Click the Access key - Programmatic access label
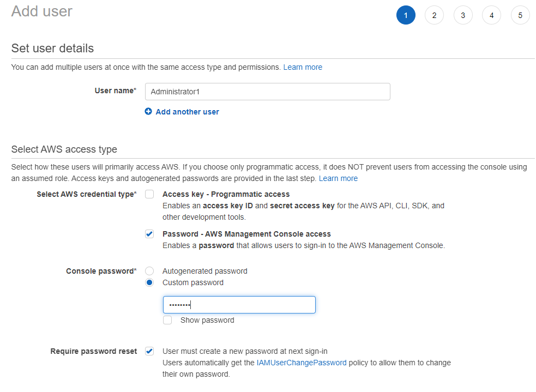Image resolution: width=536 pixels, height=392 pixels. coord(226,194)
